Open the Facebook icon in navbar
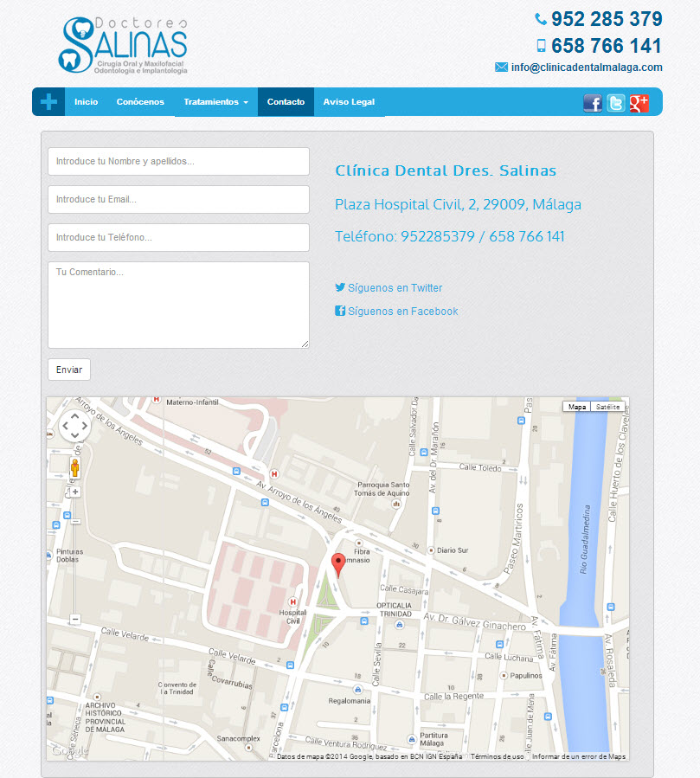The height and width of the screenshot is (778, 700). [x=593, y=103]
